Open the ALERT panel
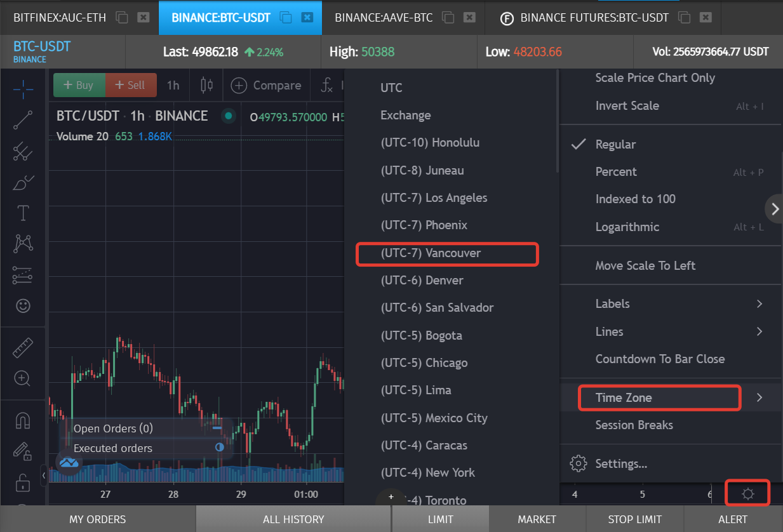This screenshot has height=532, width=783. pyautogui.click(x=733, y=519)
